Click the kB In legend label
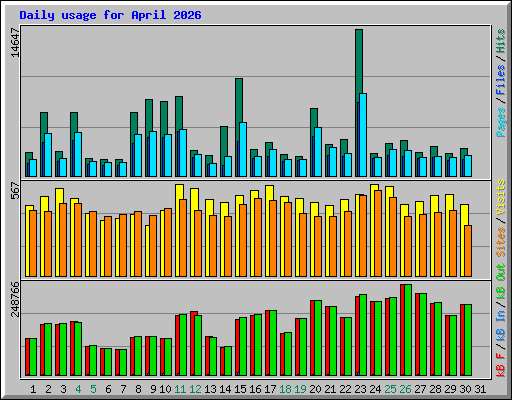Screen dimensions: 512x400 [x=501, y=325]
